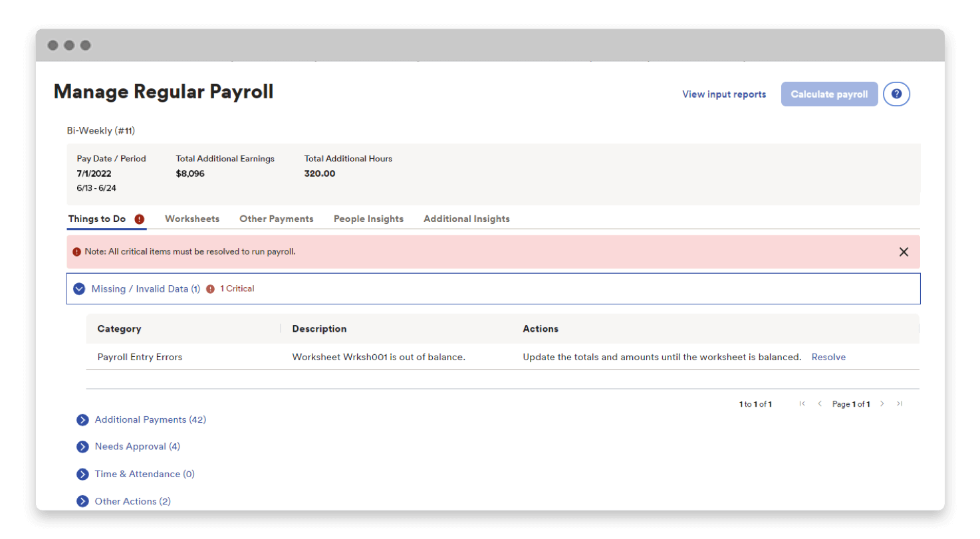Image resolution: width=980 pixels, height=539 pixels.
Task: Click 'Worksheet Wrksh001 is out of balance.' text
Action: tap(378, 357)
